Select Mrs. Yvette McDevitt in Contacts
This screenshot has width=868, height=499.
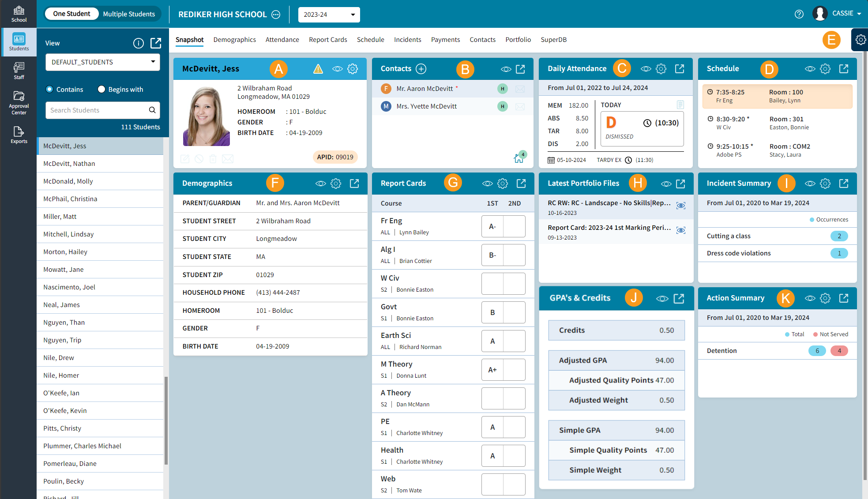(426, 106)
